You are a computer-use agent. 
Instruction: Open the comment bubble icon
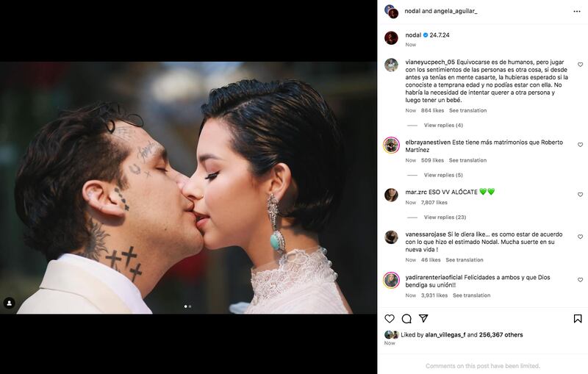tap(406, 319)
